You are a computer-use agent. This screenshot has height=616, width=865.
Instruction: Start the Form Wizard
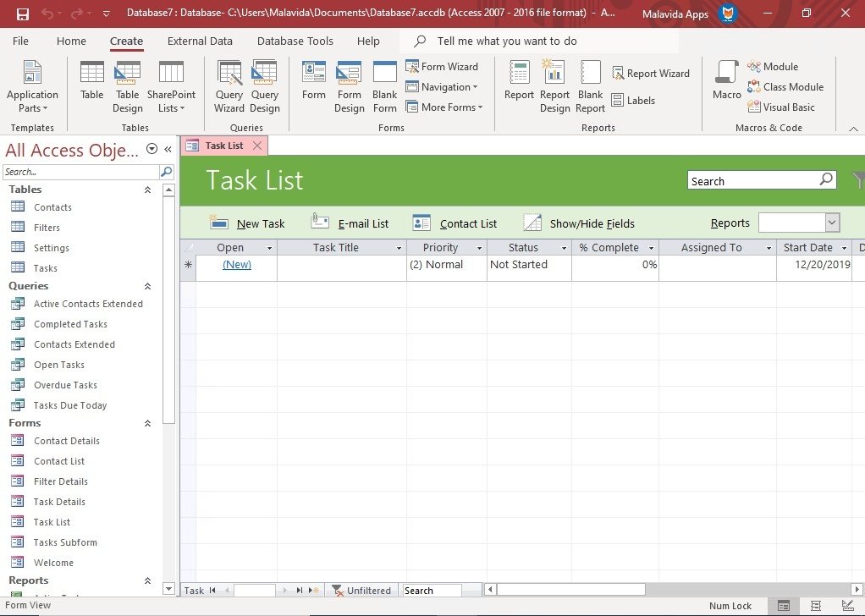click(444, 66)
